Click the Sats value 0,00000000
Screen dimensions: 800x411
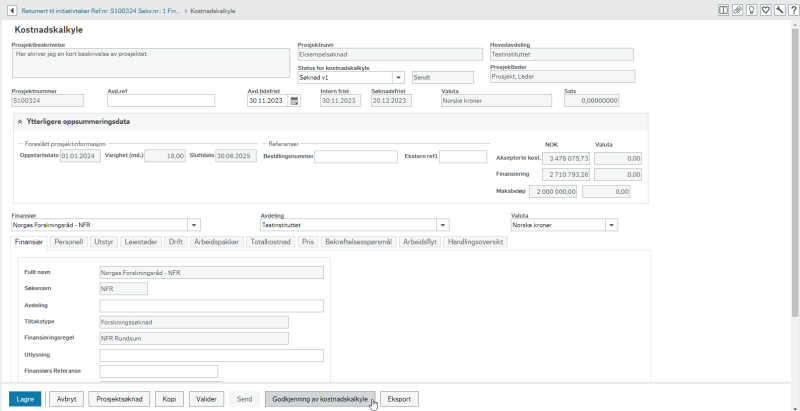591,100
